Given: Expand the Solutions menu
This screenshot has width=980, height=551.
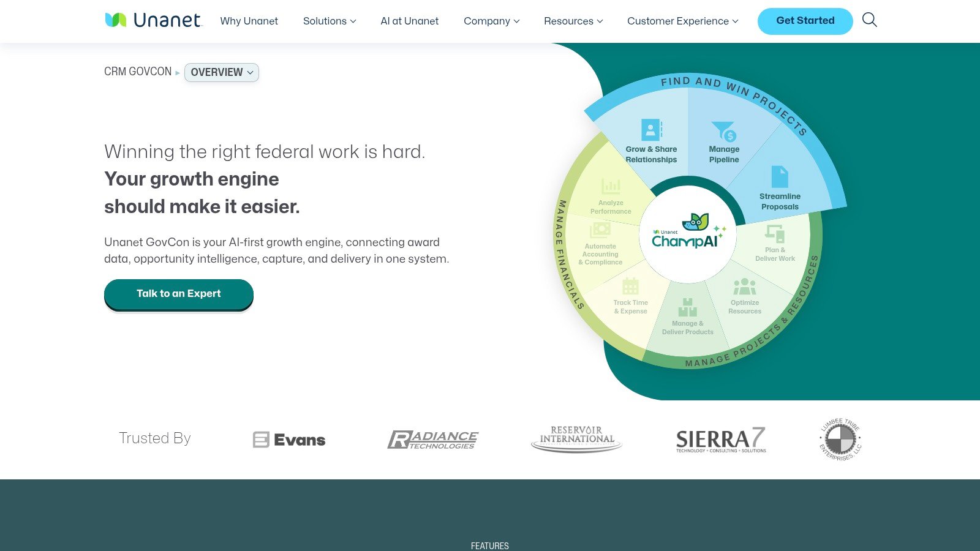Looking at the screenshot, I should pyautogui.click(x=330, y=21).
